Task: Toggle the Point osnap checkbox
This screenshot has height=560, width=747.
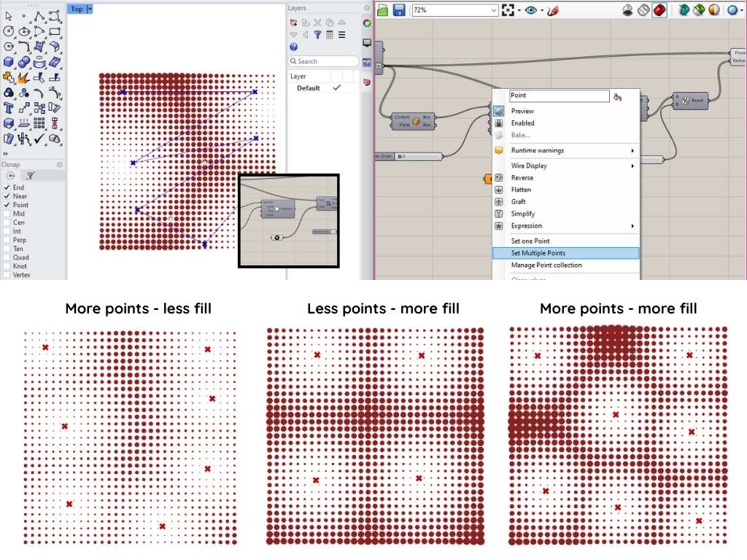Action: pos(7,205)
